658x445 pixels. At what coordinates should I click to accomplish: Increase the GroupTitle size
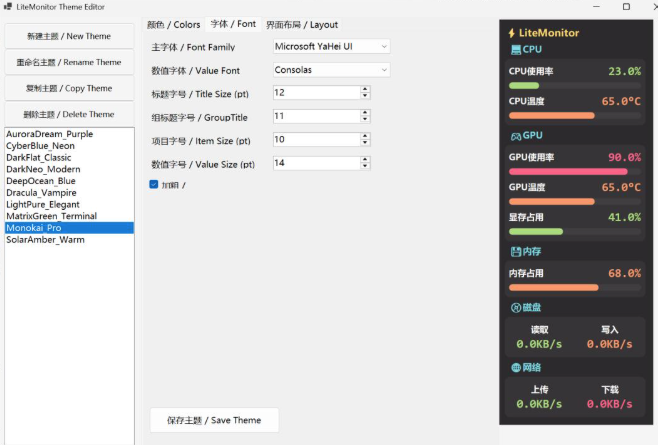(x=365, y=113)
